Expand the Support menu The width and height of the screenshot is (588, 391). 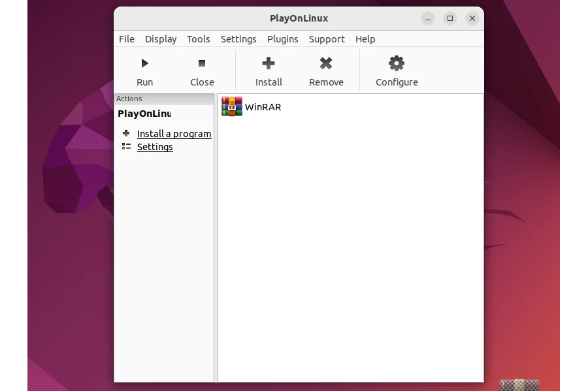coord(327,39)
